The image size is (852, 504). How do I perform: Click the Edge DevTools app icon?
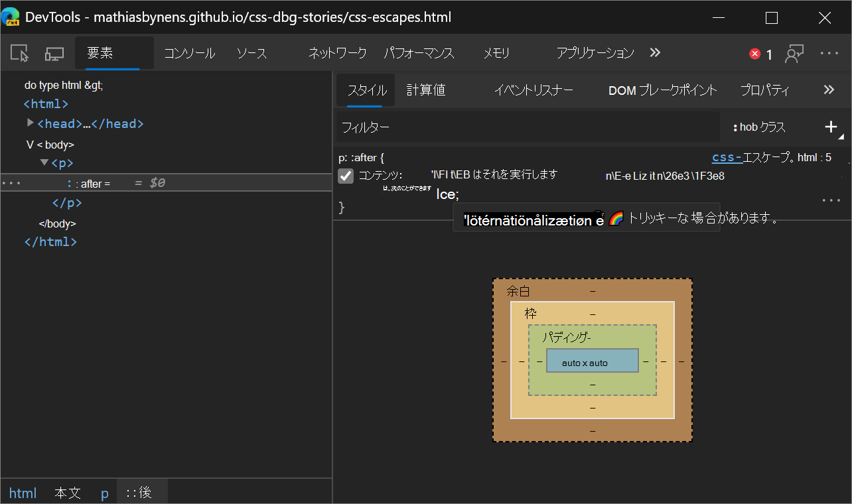11,17
